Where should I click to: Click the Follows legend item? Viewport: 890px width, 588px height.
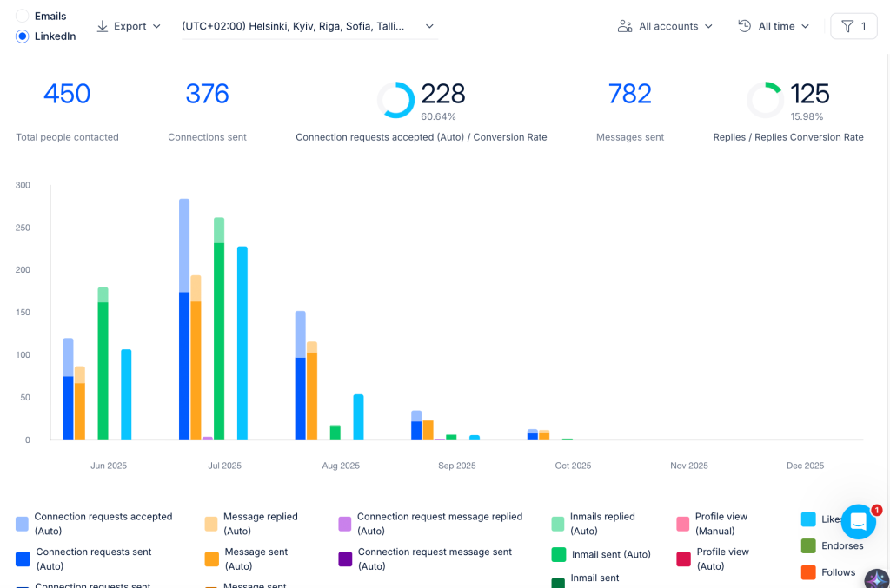tap(828, 572)
